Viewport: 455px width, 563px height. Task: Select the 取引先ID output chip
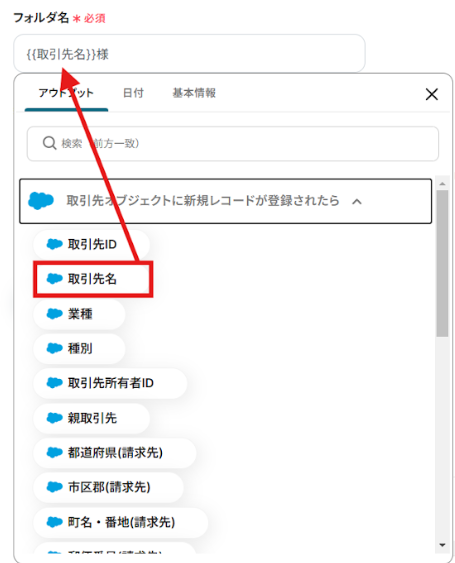click(x=91, y=245)
